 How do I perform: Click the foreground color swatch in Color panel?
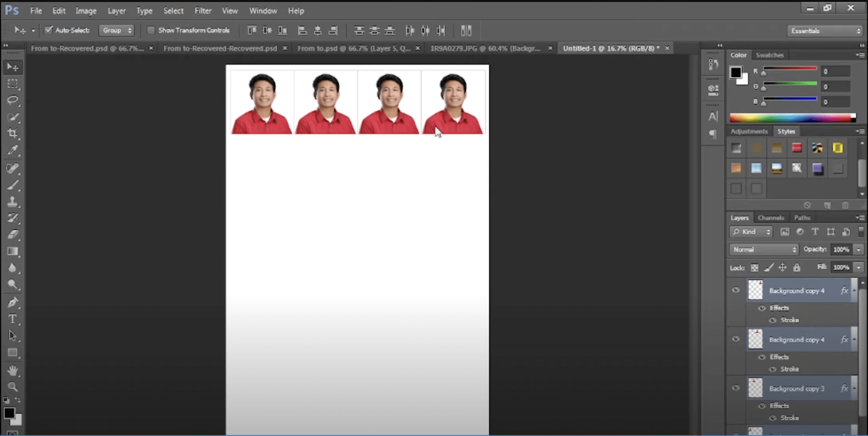(736, 72)
